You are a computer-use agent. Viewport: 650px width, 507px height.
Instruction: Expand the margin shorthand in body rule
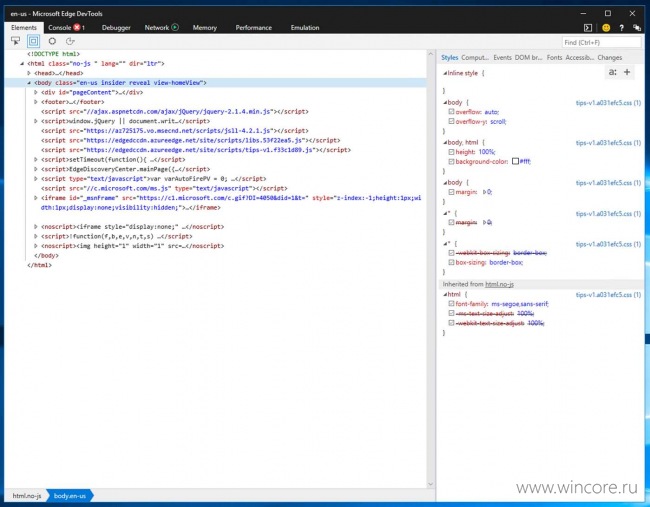484,192
